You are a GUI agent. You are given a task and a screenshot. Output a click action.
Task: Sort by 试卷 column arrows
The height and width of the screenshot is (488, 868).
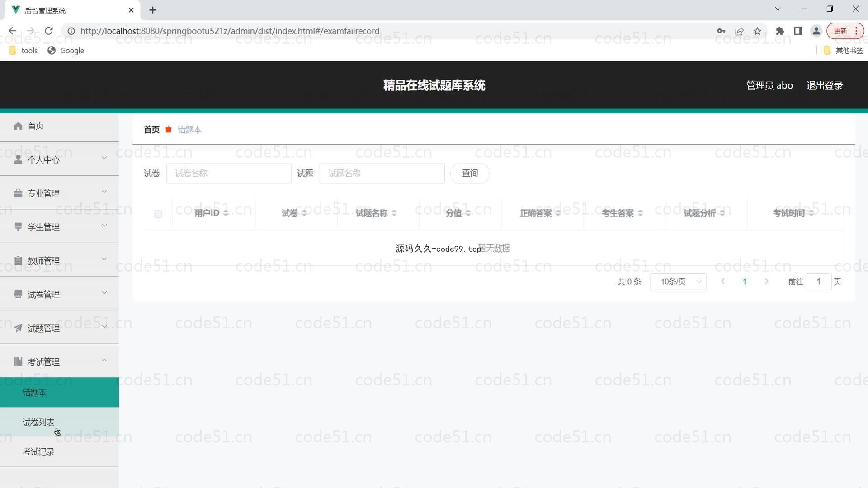point(304,213)
